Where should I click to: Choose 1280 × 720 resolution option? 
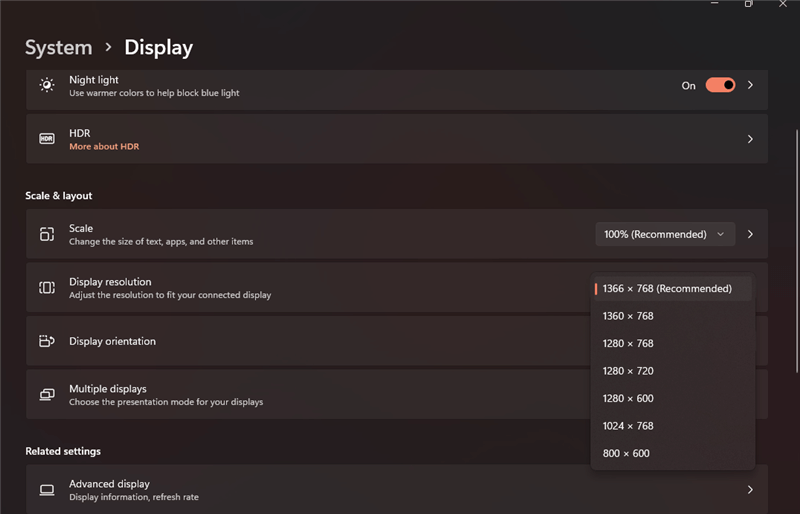coord(628,371)
